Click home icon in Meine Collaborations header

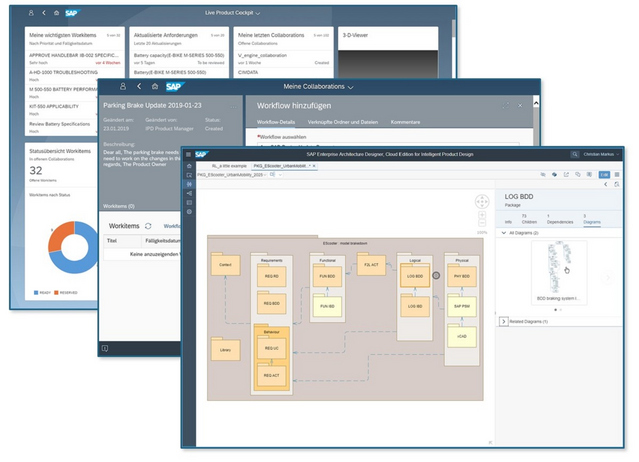[155, 86]
